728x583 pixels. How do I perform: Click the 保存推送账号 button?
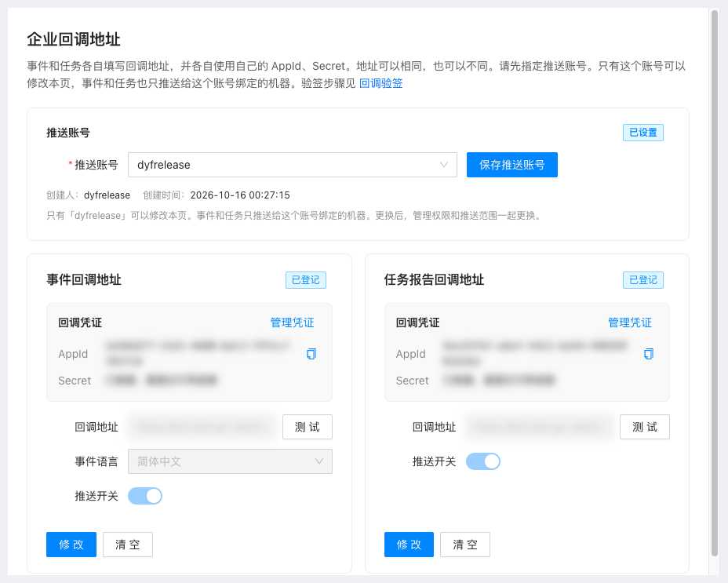pyautogui.click(x=512, y=165)
